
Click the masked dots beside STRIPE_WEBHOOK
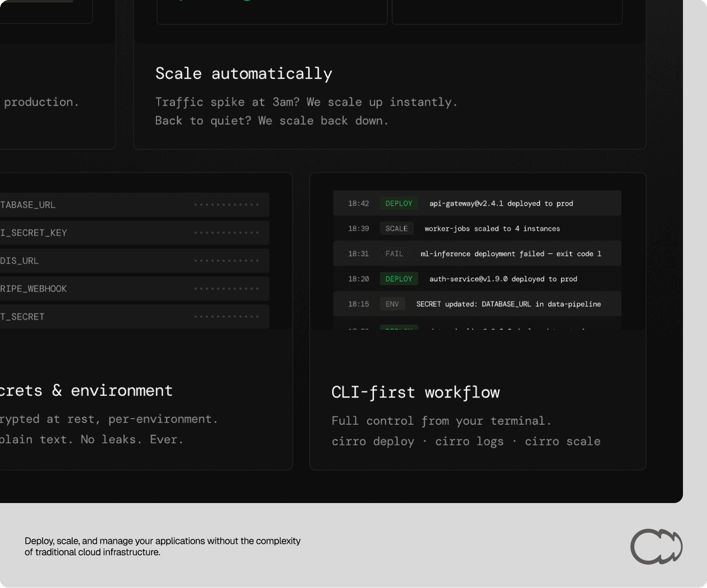click(226, 289)
